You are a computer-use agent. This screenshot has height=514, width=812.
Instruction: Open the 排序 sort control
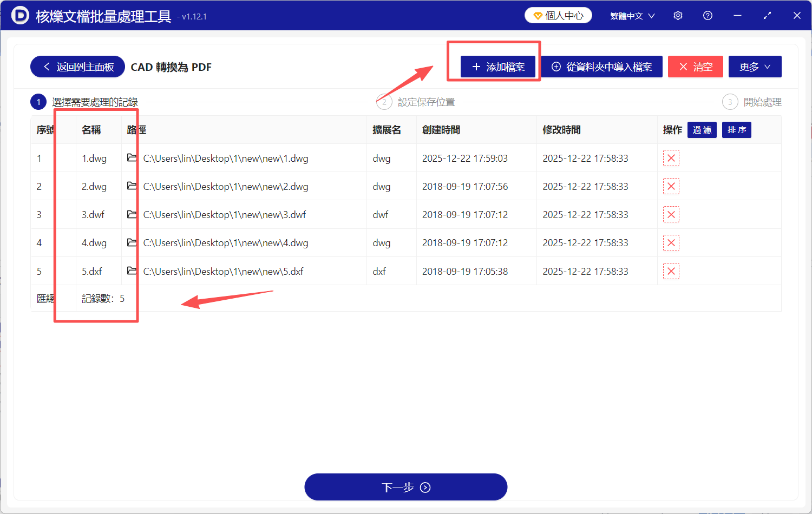tap(736, 129)
